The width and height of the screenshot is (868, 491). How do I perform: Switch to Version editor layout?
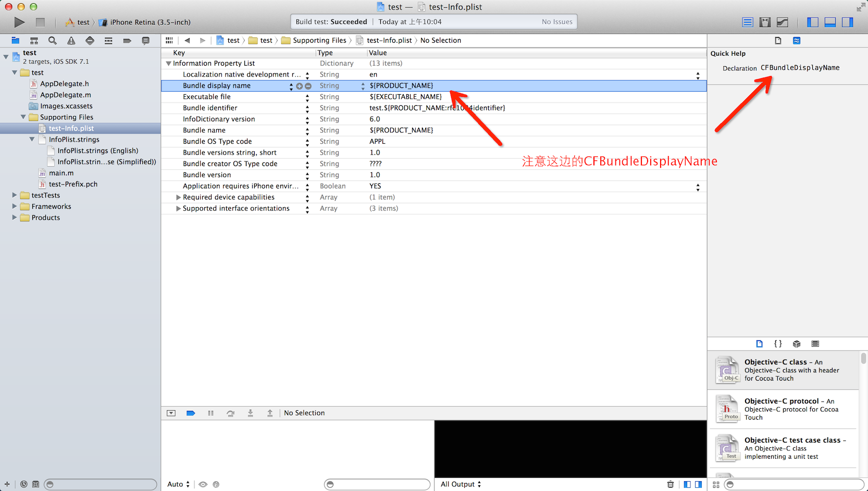[x=782, y=22]
